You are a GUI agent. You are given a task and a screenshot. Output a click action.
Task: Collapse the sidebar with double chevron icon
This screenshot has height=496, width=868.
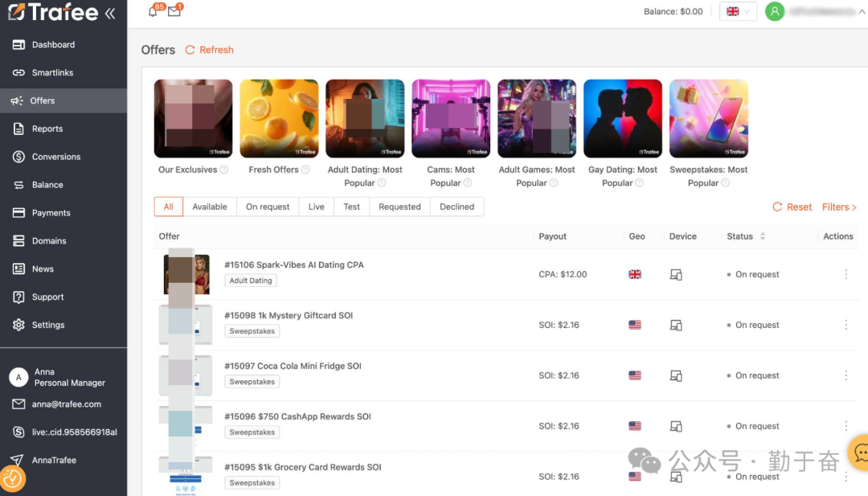(x=110, y=13)
